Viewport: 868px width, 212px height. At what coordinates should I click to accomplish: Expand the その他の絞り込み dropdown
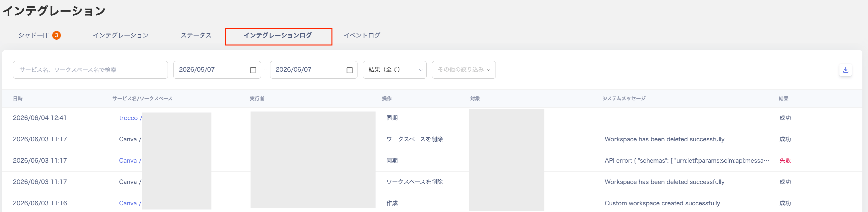click(x=464, y=70)
